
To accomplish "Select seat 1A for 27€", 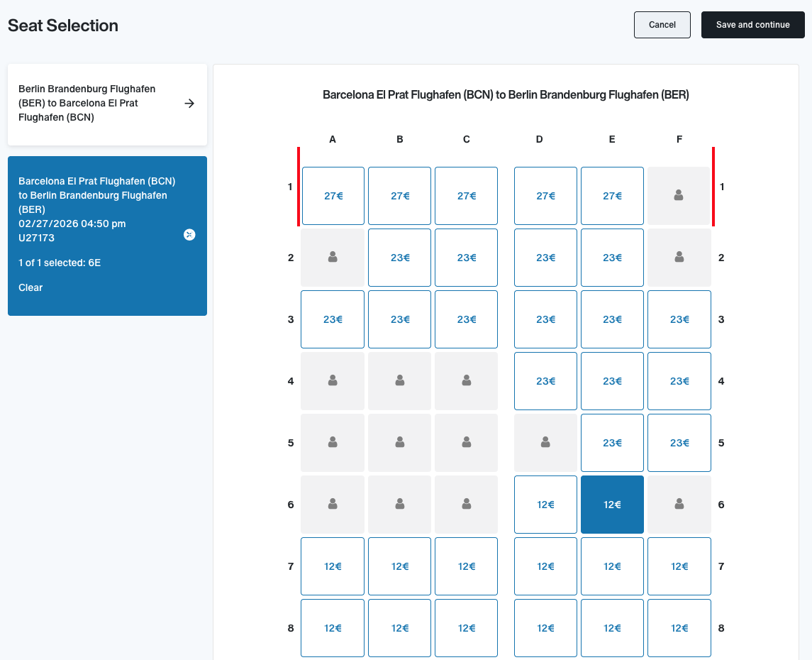I will (333, 196).
